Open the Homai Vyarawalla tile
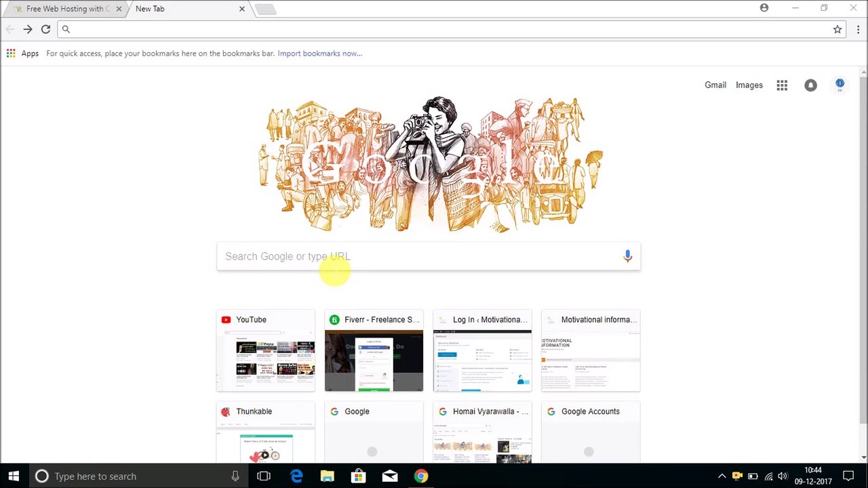This screenshot has width=868, height=488. (482, 432)
